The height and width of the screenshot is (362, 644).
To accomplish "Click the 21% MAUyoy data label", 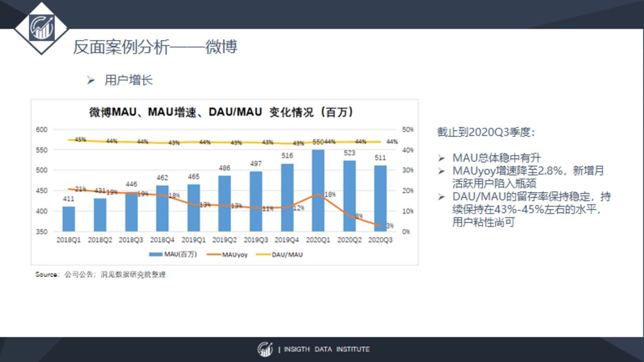I will pyautogui.click(x=81, y=189).
